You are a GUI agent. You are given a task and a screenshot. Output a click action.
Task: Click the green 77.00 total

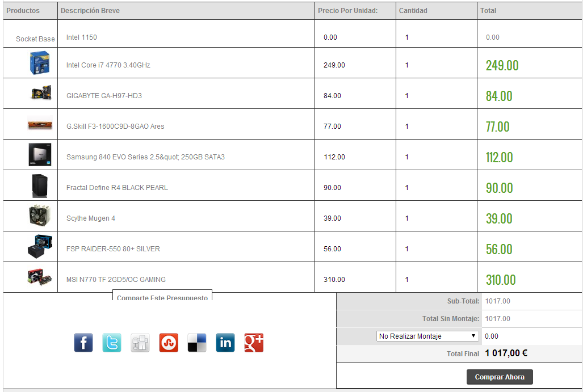497,127
